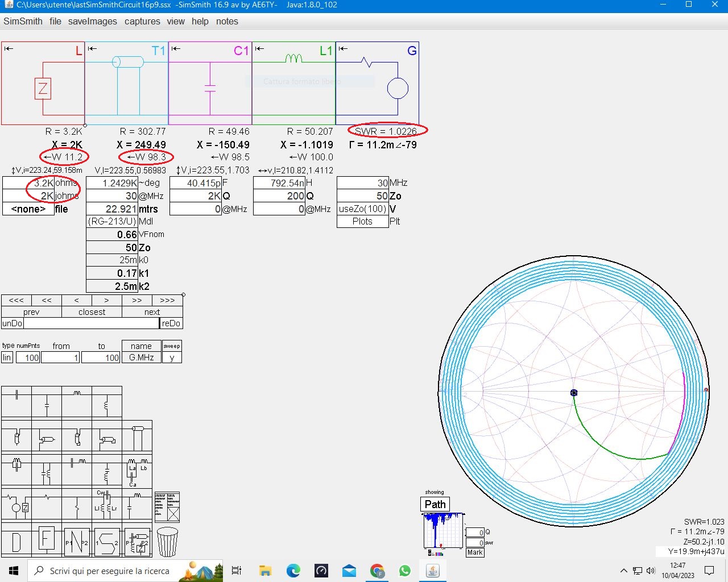Jump to closest sweep point
This screenshot has width=728, height=582.
[x=92, y=312]
